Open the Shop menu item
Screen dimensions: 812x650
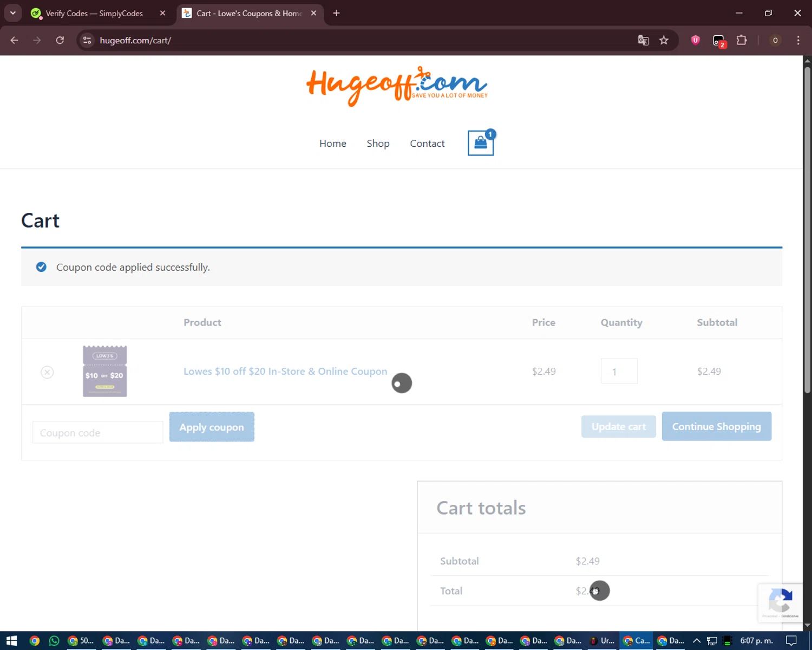(x=378, y=144)
